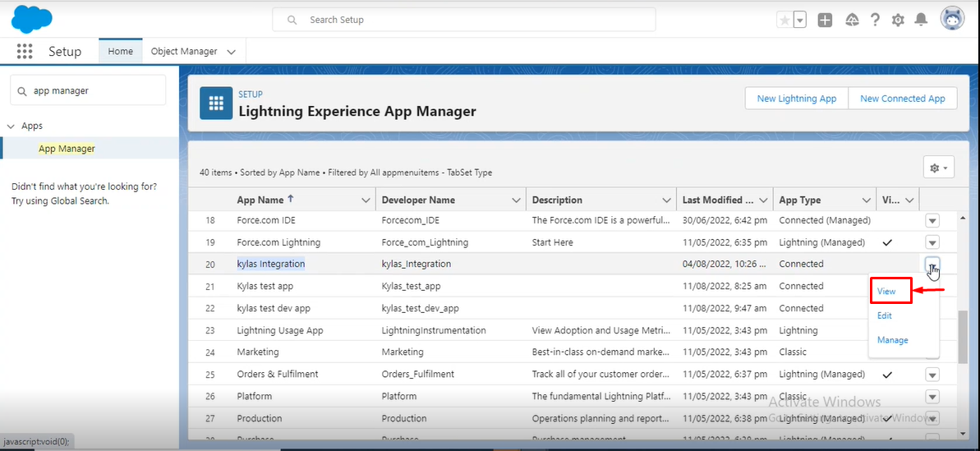Click the scrollbar down arrow
Image resolution: width=980 pixels, height=451 pixels.
(963, 434)
